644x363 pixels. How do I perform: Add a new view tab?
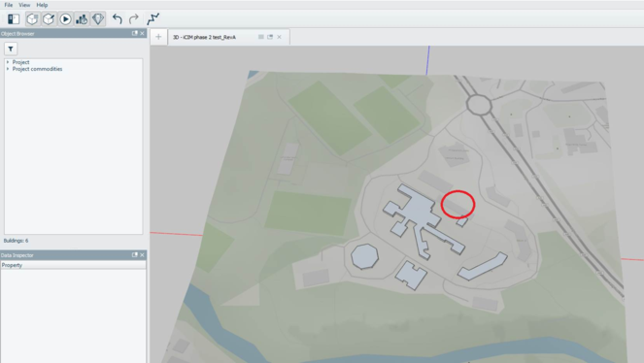[158, 37]
